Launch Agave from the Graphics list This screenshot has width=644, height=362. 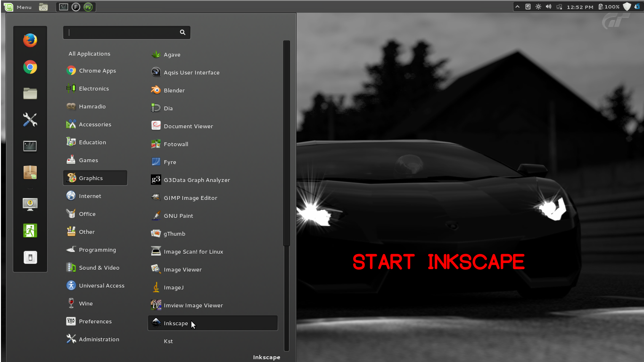pos(213,55)
